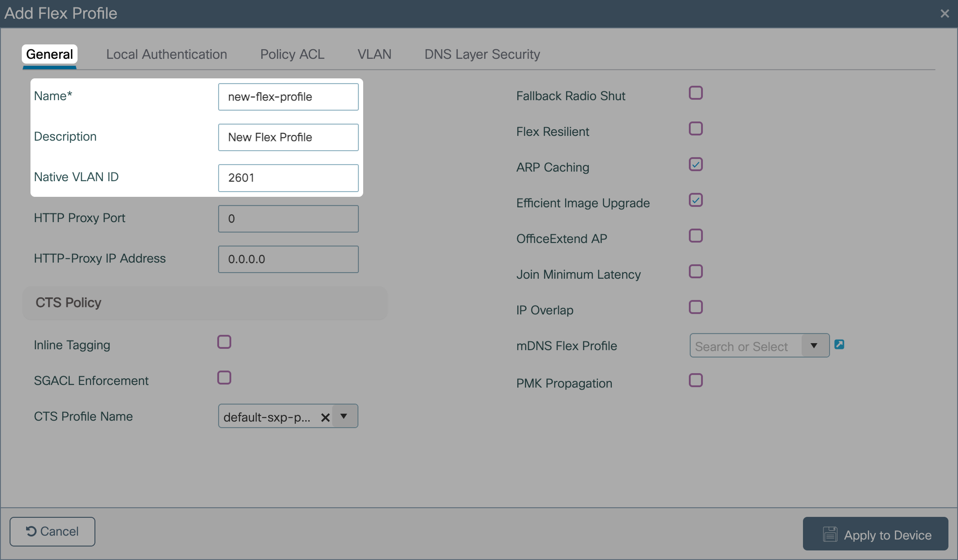Enable Inline Tagging checkbox
Screen dimensions: 958x560
(x=224, y=342)
